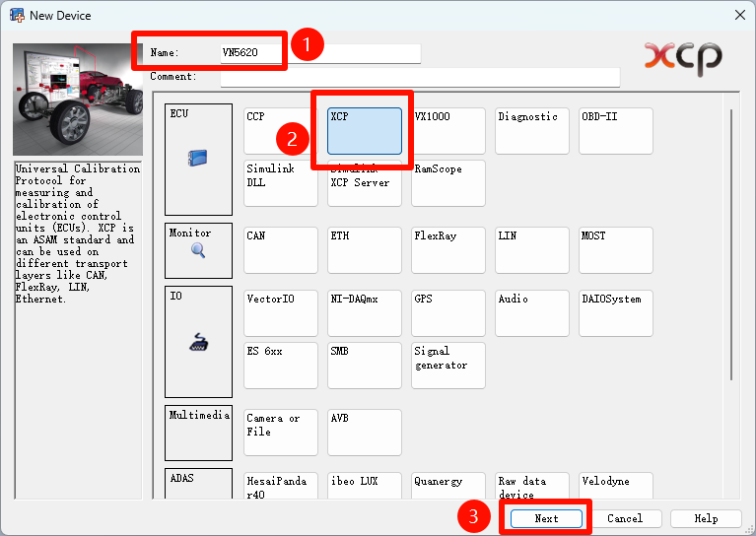The width and height of the screenshot is (756, 536).
Task: Click the device list vertical scrollbar
Action: [x=731, y=246]
